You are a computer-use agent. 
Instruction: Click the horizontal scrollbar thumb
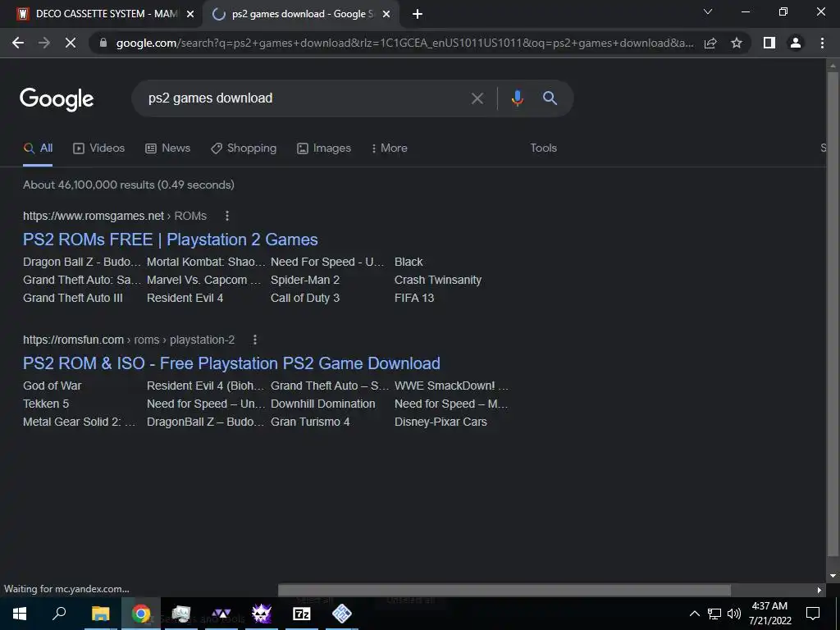click(504, 590)
